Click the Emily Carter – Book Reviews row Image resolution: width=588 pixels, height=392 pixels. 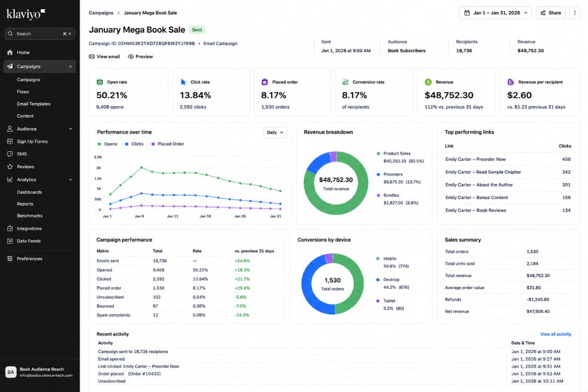coord(508,210)
